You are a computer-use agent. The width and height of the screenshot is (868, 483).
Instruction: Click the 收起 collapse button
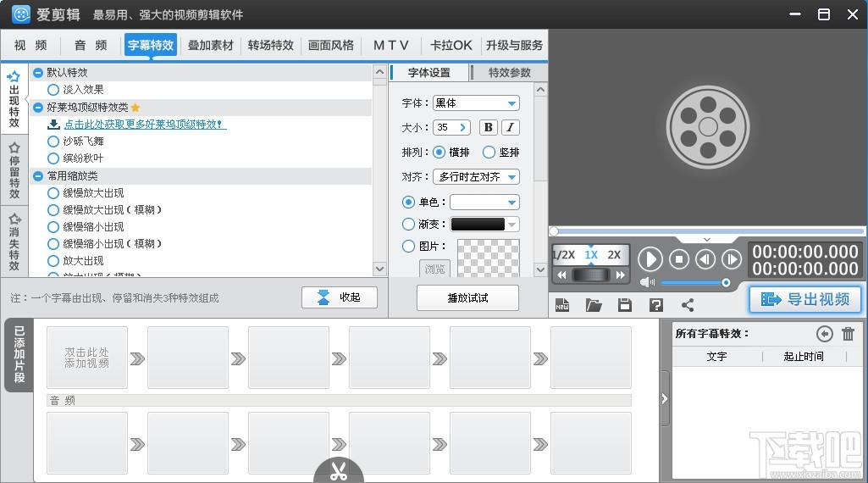[340, 297]
